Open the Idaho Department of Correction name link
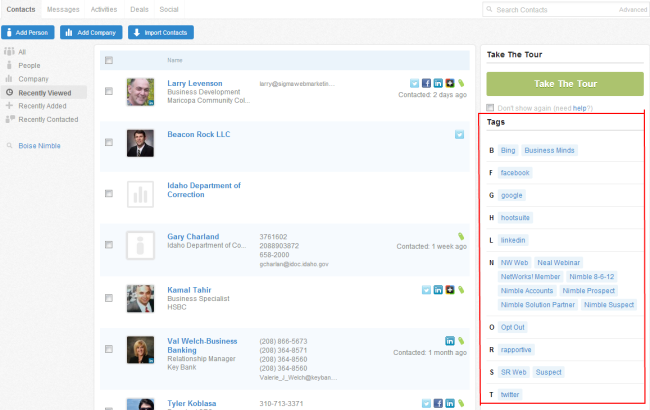The image size is (650, 410). click(x=204, y=190)
